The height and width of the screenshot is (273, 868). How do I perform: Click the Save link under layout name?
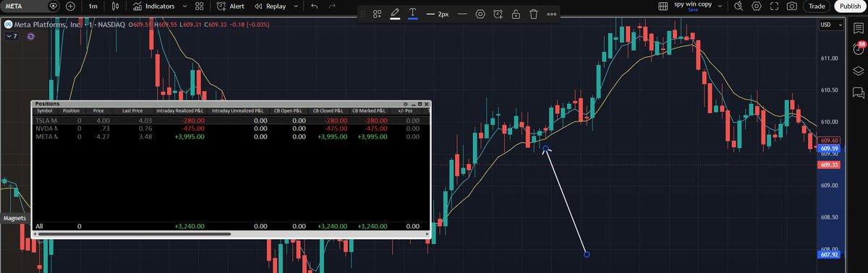pyautogui.click(x=693, y=10)
